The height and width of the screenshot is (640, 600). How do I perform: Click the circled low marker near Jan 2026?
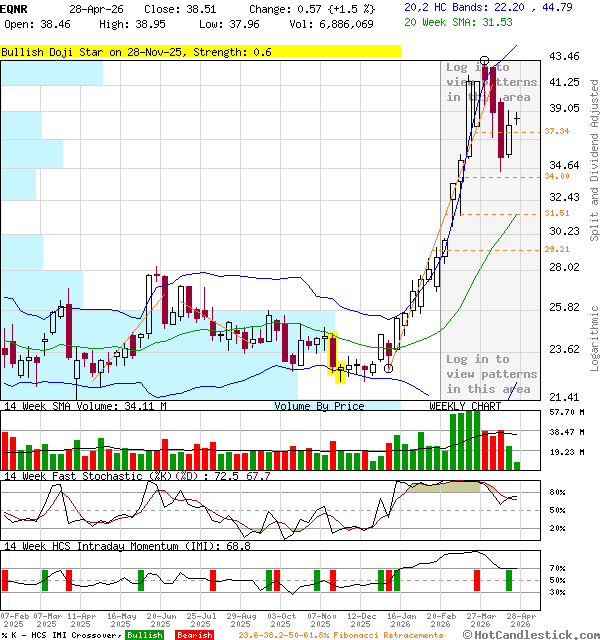coord(388,368)
